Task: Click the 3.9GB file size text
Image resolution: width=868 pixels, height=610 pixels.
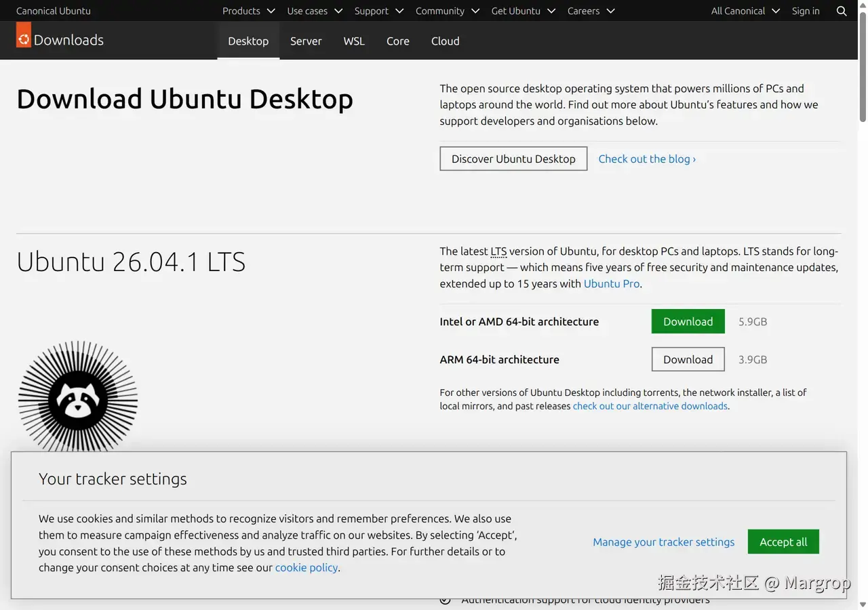Action: coord(753,359)
